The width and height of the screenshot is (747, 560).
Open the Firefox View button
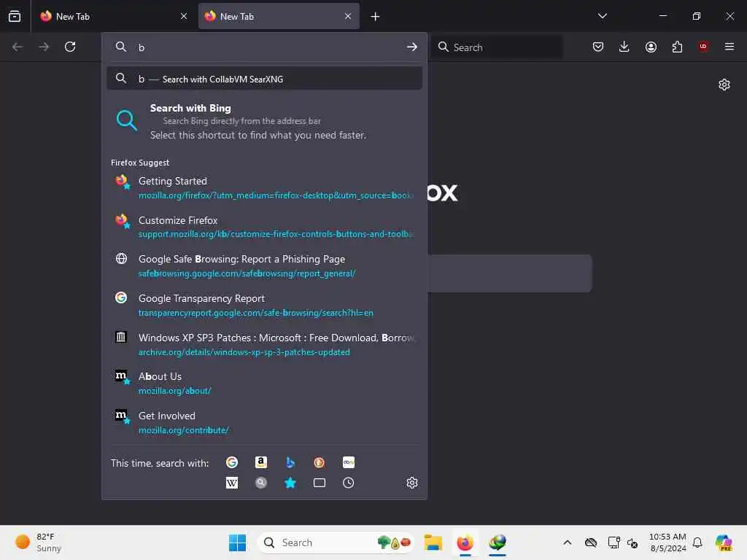coord(15,16)
